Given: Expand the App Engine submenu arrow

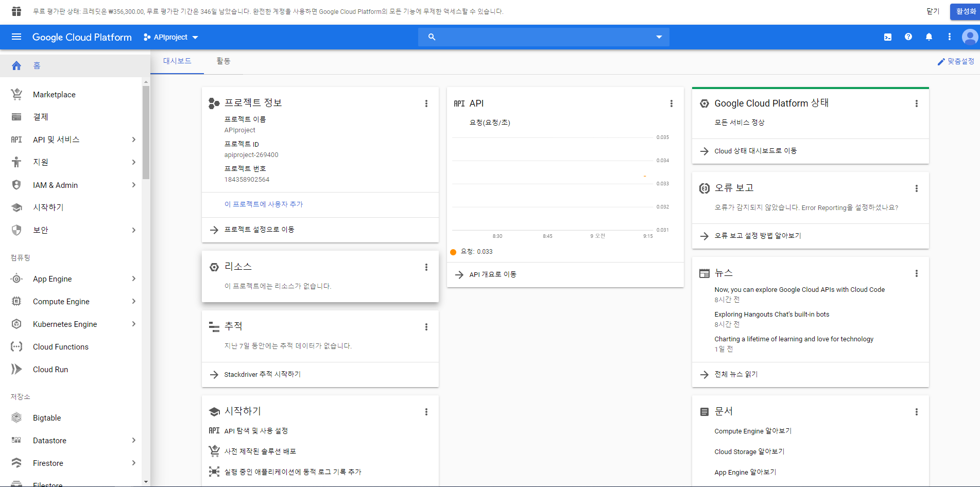Looking at the screenshot, I should pyautogui.click(x=134, y=279).
